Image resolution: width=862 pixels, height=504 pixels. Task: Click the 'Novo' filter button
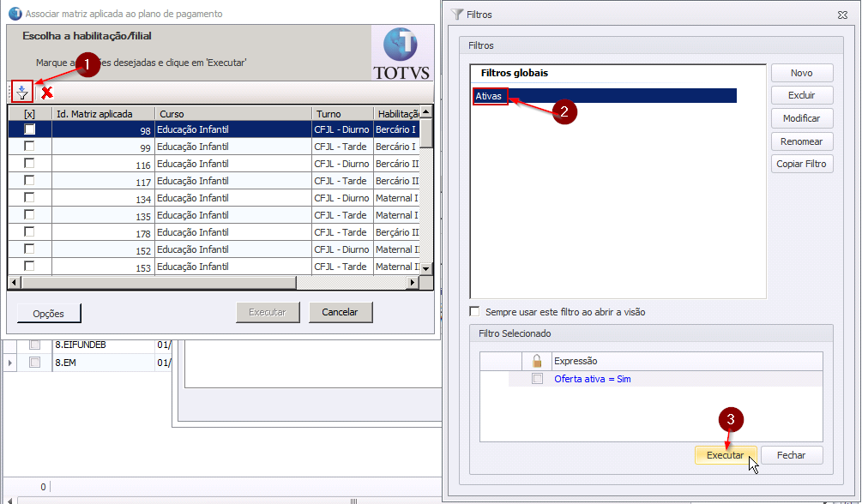tap(801, 73)
